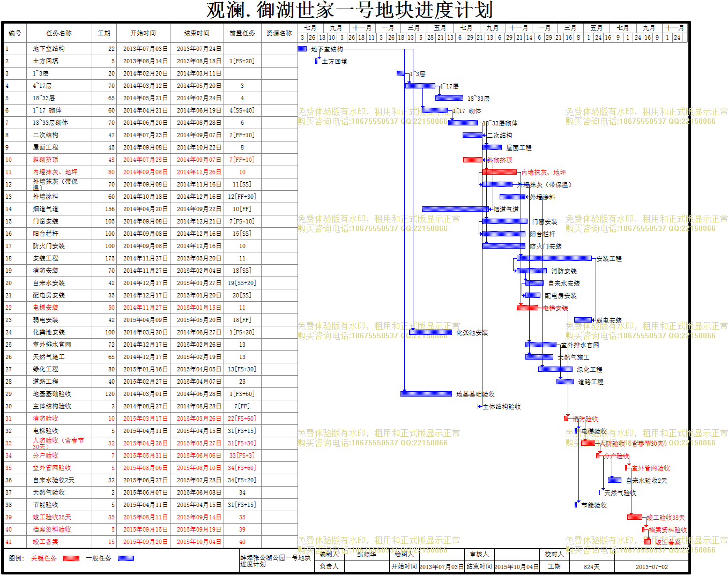This screenshot has height=575, width=728.
Task: Select the 工期 column header
Action: point(104,33)
